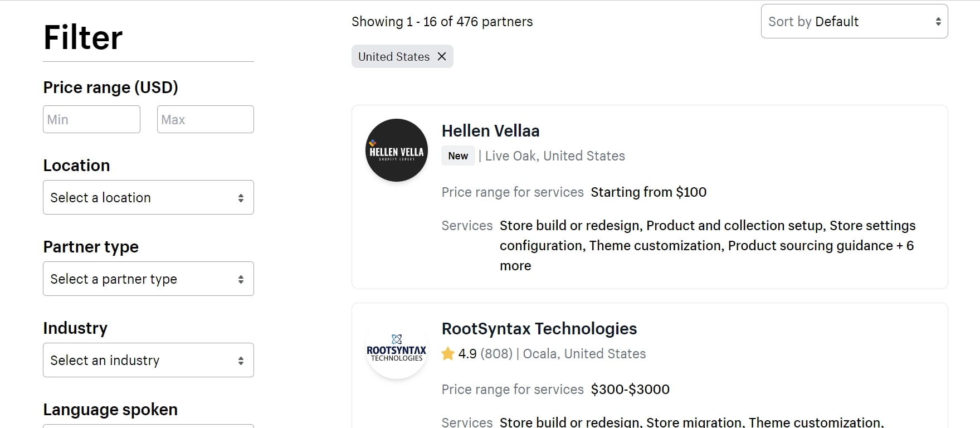Click the Select an industry chevron icon
The width and height of the screenshot is (980, 428).
241,360
